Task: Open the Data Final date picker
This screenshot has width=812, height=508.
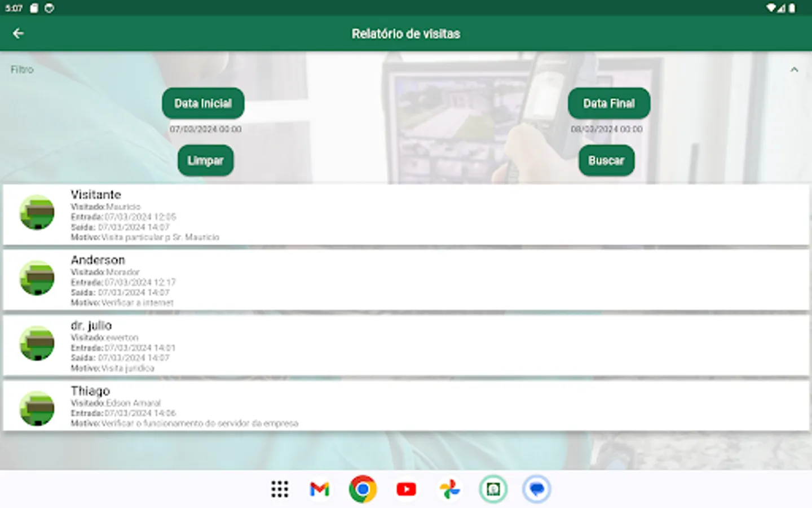Action: pos(609,103)
